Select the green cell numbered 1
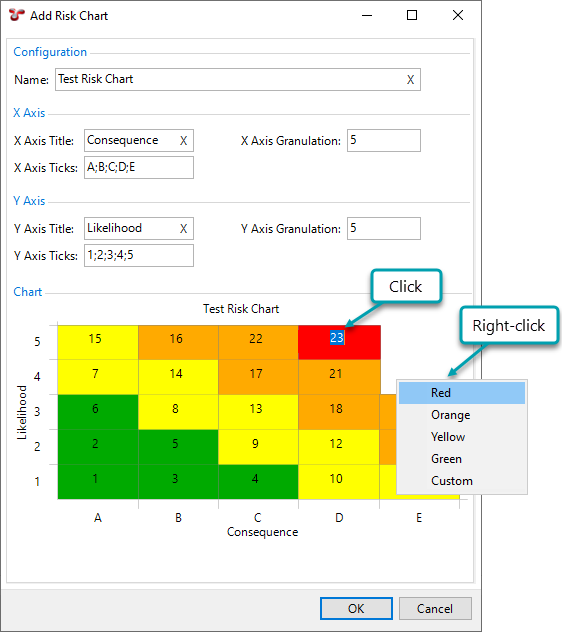Image resolution: width=562 pixels, height=632 pixels. coord(98,482)
